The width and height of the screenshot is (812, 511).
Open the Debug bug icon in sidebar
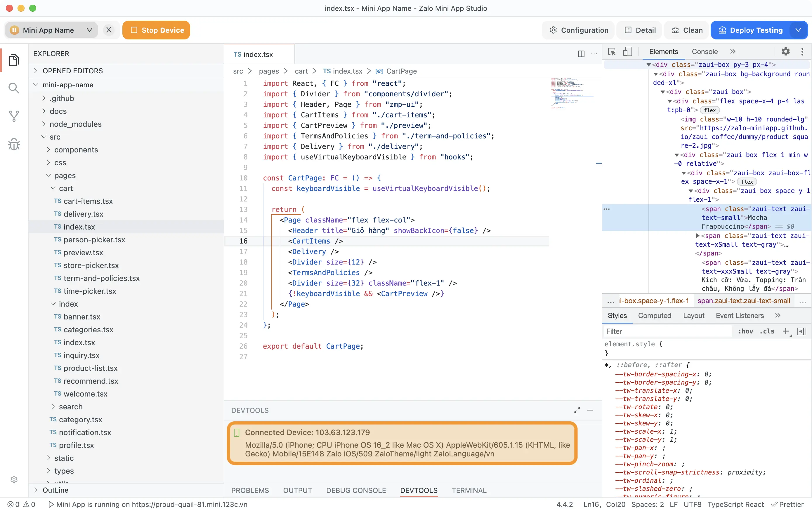click(x=14, y=144)
